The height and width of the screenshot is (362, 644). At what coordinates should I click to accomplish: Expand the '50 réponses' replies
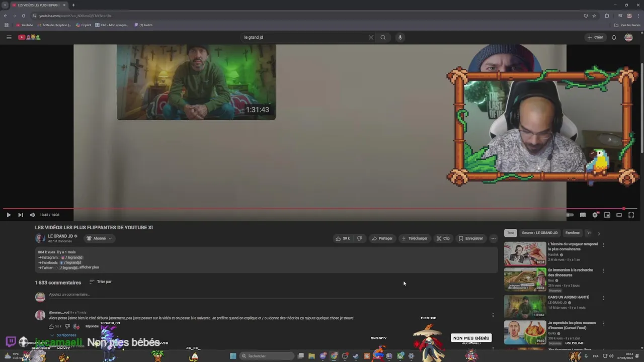(63, 335)
